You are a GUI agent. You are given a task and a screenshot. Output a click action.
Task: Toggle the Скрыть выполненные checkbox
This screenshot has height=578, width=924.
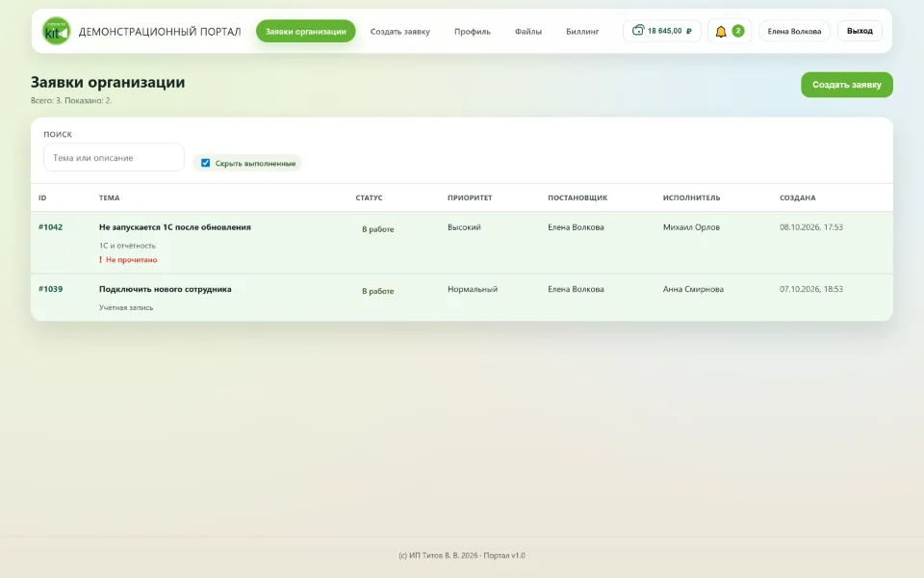pos(205,163)
